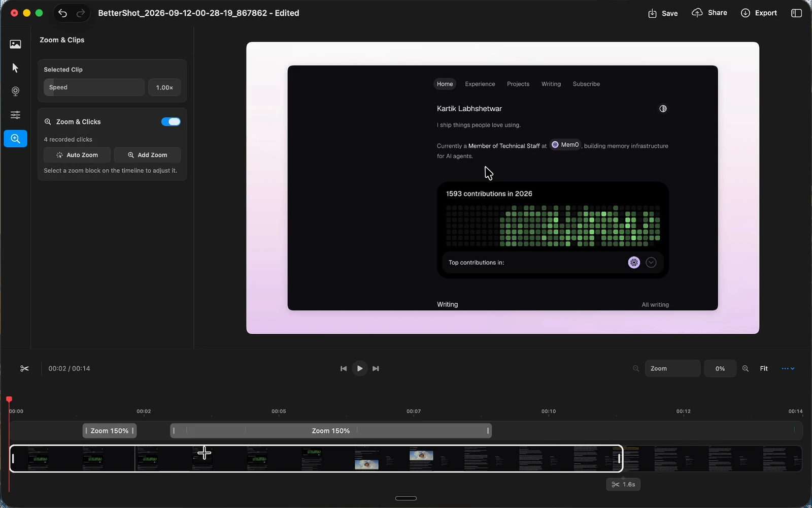The height and width of the screenshot is (508, 812).
Task: Zoom in the timeline with plus magnifier
Action: 746,369
